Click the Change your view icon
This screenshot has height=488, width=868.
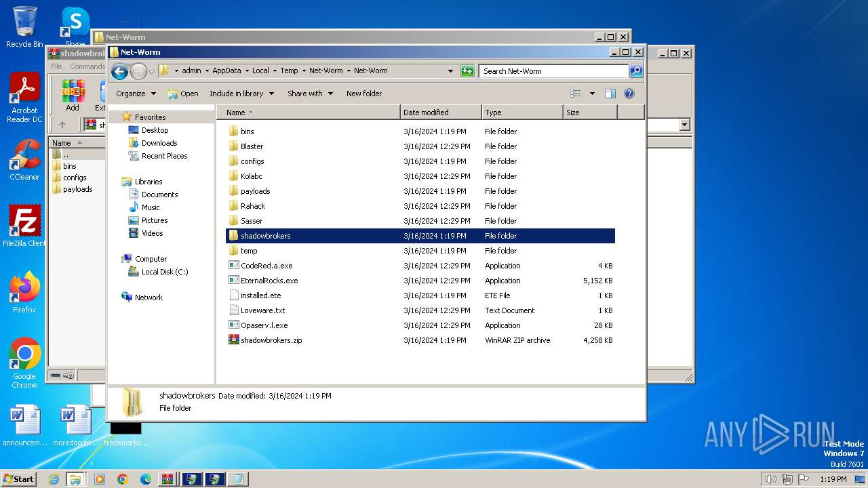(x=576, y=94)
